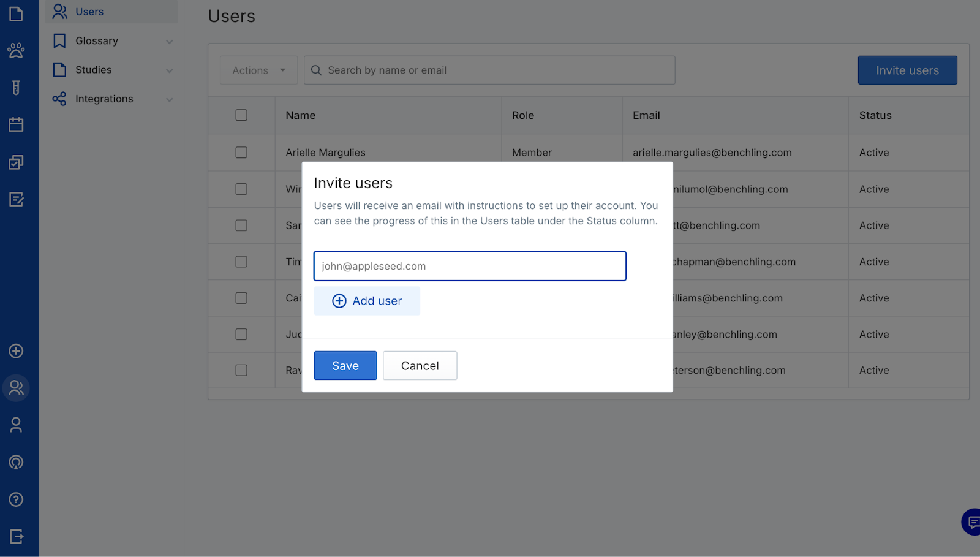
Task: Open the test tube icon in sidebar
Action: point(16,88)
